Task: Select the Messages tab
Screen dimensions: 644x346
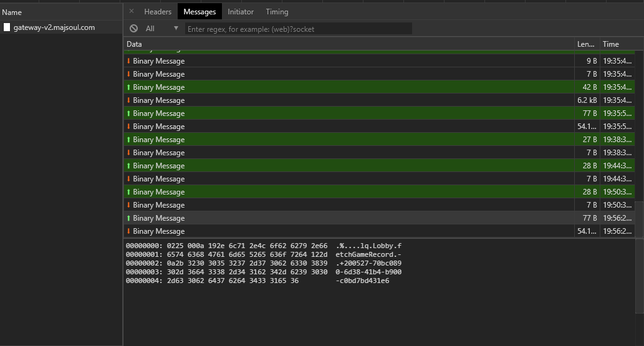Action: [199, 11]
